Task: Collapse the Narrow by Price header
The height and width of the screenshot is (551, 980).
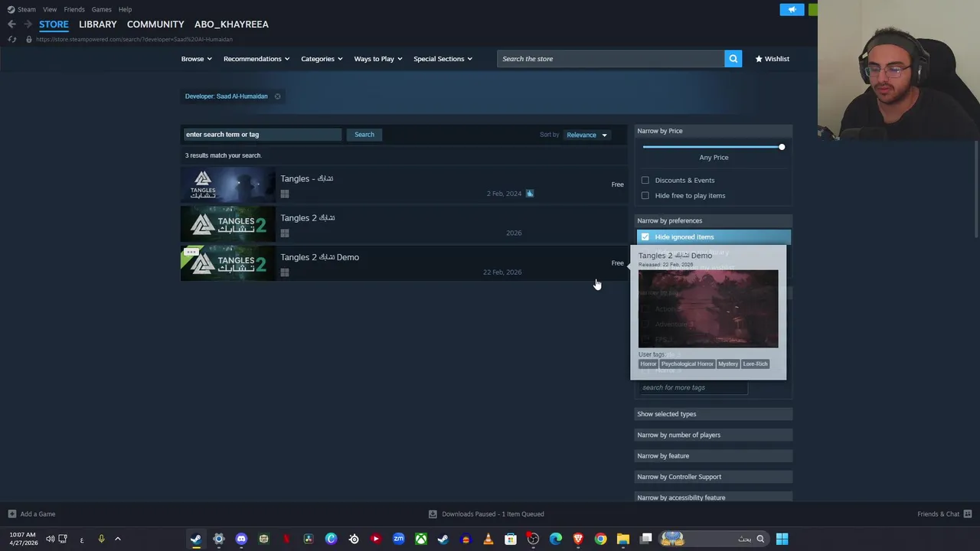Action: click(x=713, y=131)
